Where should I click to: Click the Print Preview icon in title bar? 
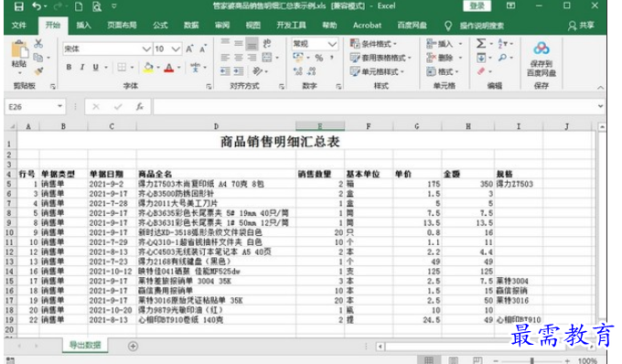(x=96, y=6)
